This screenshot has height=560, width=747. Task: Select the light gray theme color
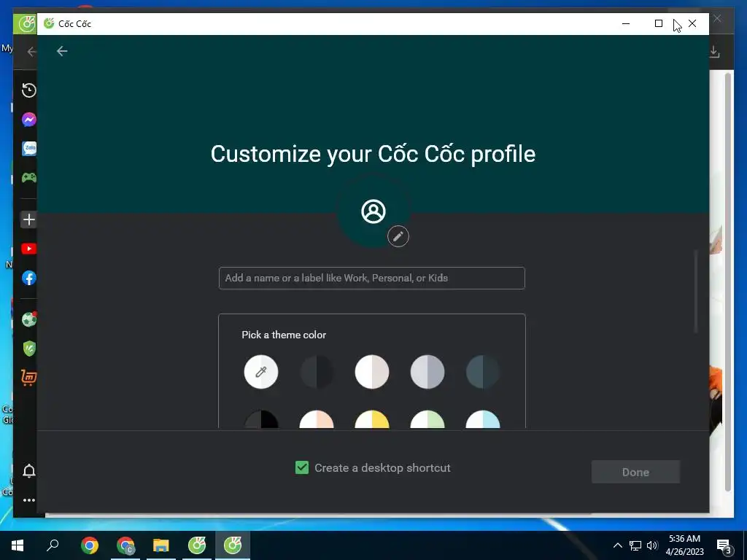tap(427, 372)
